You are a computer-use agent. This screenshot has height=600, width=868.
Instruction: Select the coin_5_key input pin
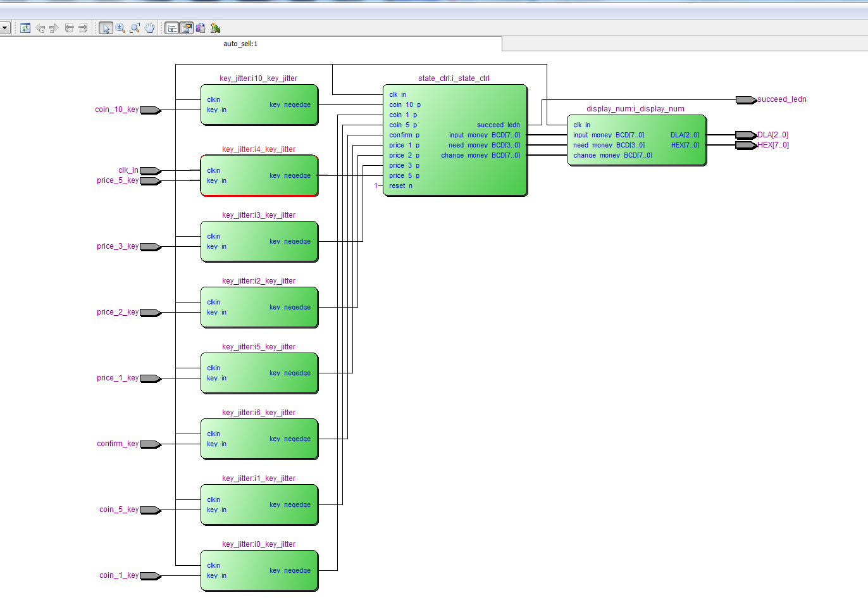(151, 510)
